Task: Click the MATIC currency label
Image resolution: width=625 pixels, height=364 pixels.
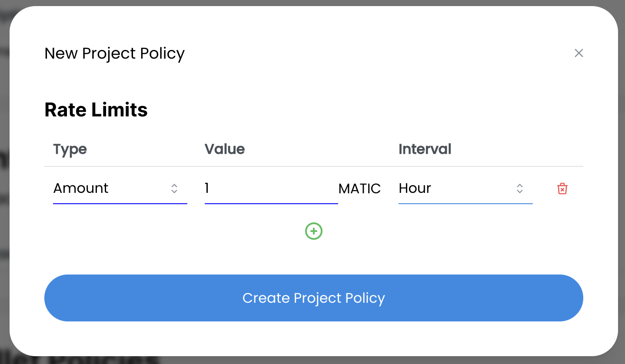Action: (x=359, y=189)
